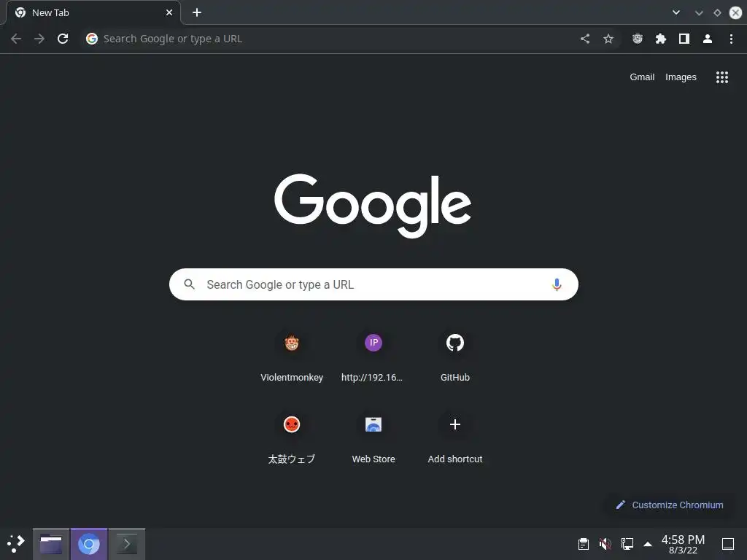The width and height of the screenshot is (747, 560).
Task: Open Gmail link
Action: [x=642, y=77]
